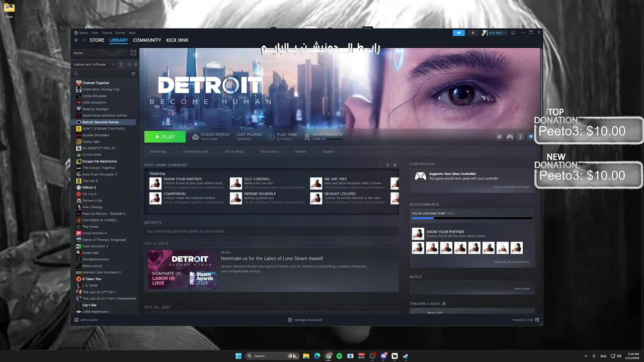Open the Games menu
This screenshot has width=644, height=362.
tap(120, 33)
